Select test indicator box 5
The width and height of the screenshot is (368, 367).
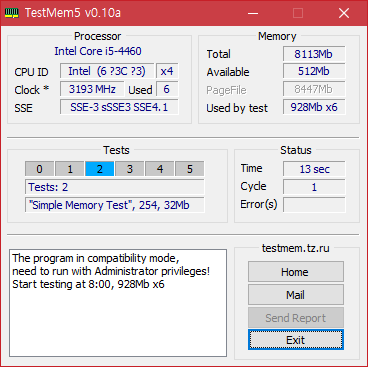click(x=189, y=169)
